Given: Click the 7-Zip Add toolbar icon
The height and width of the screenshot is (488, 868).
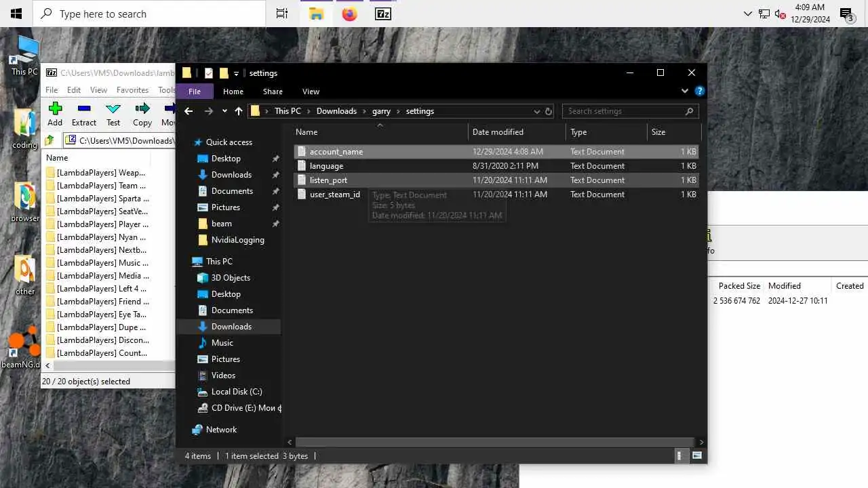Looking at the screenshot, I should [x=55, y=109].
